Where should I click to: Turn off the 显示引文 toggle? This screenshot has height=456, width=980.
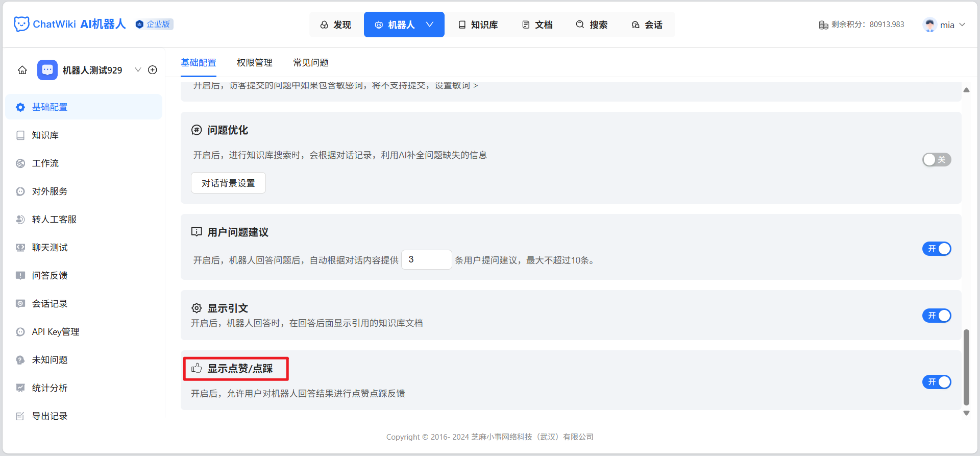(937, 316)
